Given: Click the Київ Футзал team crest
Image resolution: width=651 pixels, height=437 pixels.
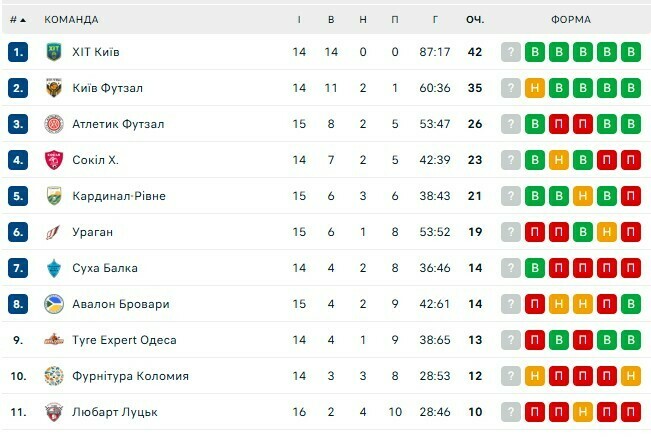Looking at the screenshot, I should coord(54,88).
